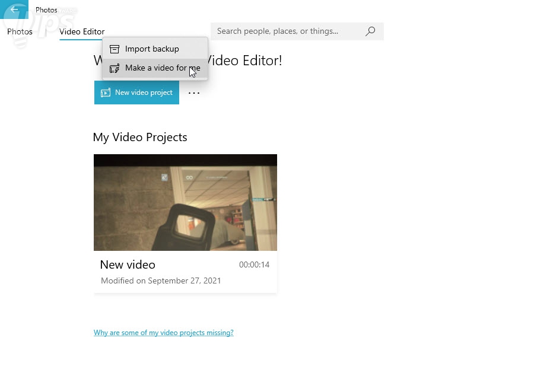Open the missing video projects help link
Viewport: 534px width, 392px height.
[164, 333]
